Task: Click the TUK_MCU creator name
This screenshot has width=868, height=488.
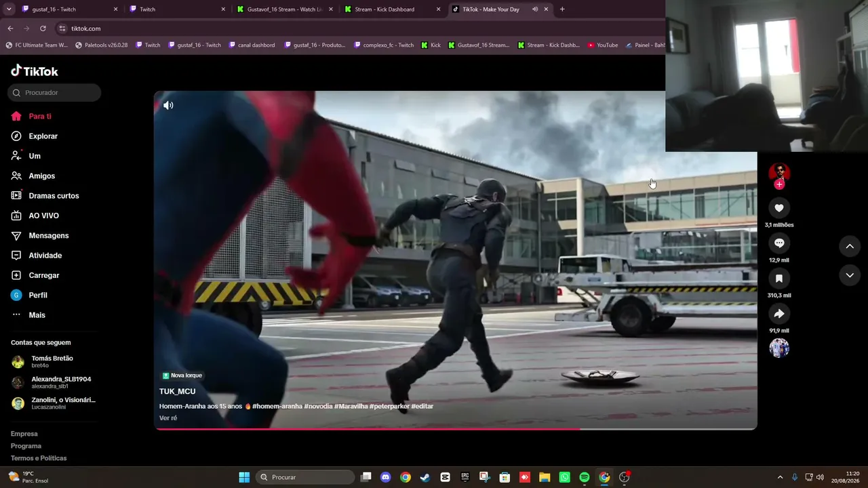Action: point(177,391)
